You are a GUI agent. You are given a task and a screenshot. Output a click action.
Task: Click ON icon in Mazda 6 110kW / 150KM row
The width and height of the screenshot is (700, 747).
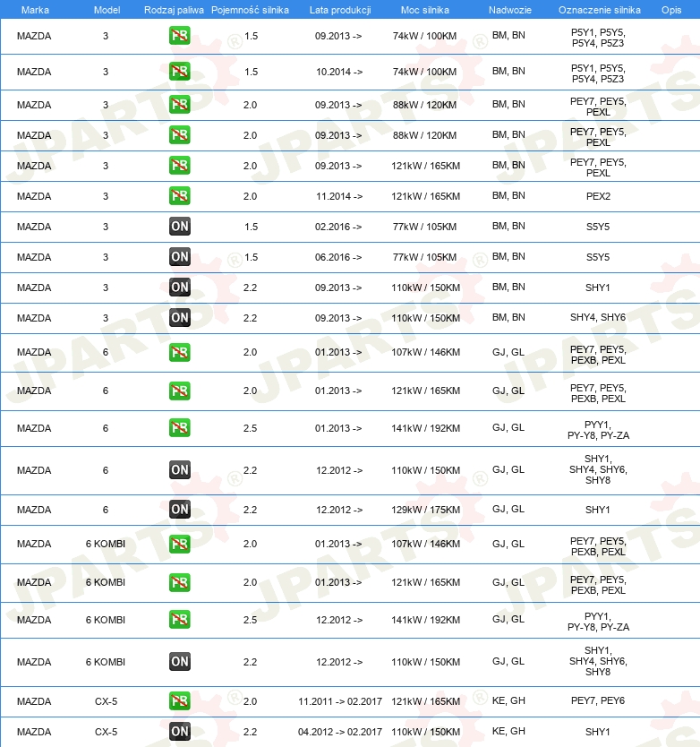(180, 470)
